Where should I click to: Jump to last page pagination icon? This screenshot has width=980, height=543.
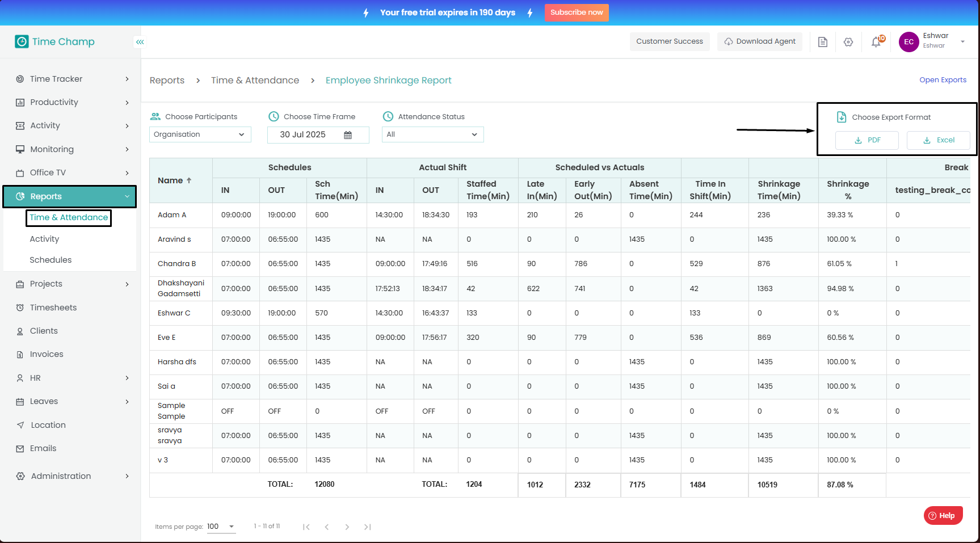[368, 527]
